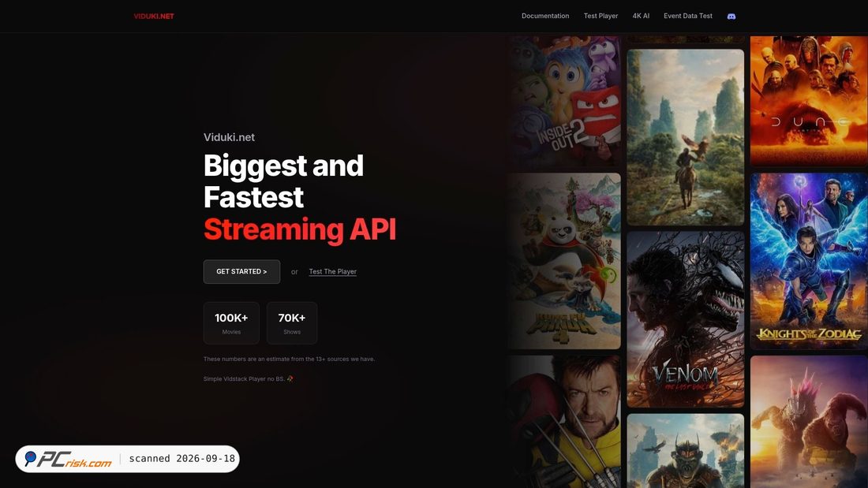Open the Discord icon in the navbar
This screenshot has height=488, width=868.
click(x=731, y=16)
